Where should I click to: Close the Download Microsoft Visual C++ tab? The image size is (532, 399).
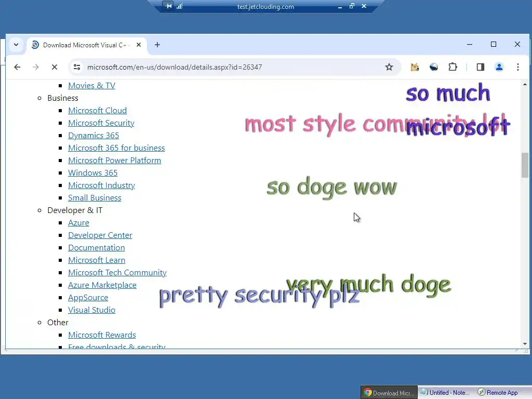point(139,45)
